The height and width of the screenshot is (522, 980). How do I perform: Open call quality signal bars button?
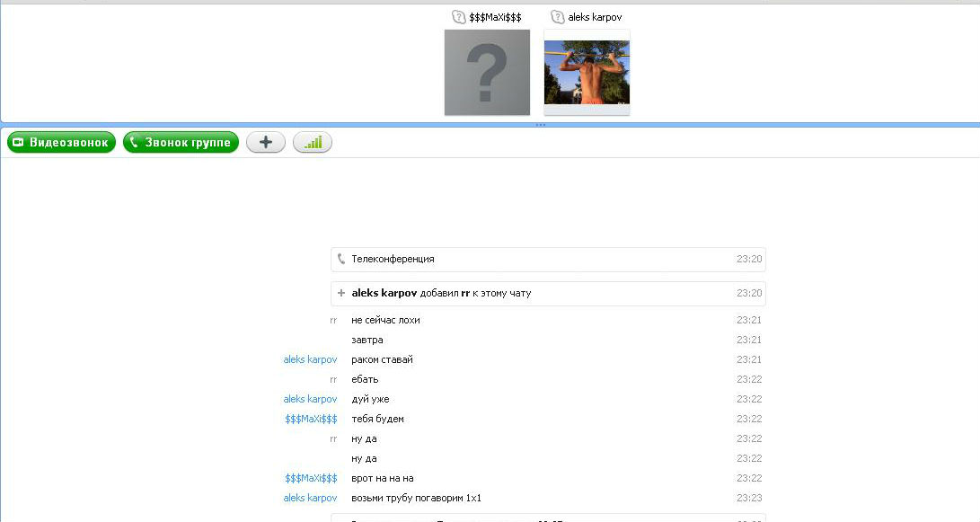(313, 143)
